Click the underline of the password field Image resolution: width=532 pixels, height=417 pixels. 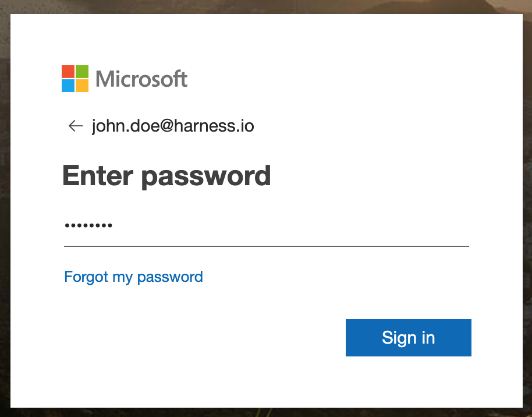coord(267,246)
